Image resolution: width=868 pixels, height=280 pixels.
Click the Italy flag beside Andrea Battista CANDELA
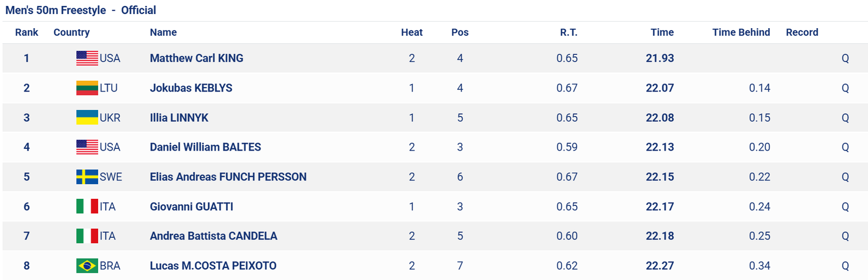click(87, 236)
